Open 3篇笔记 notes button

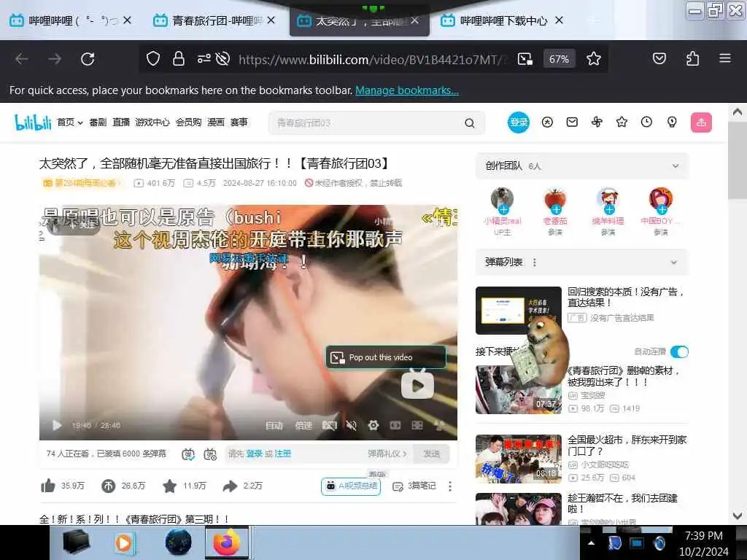[414, 486]
